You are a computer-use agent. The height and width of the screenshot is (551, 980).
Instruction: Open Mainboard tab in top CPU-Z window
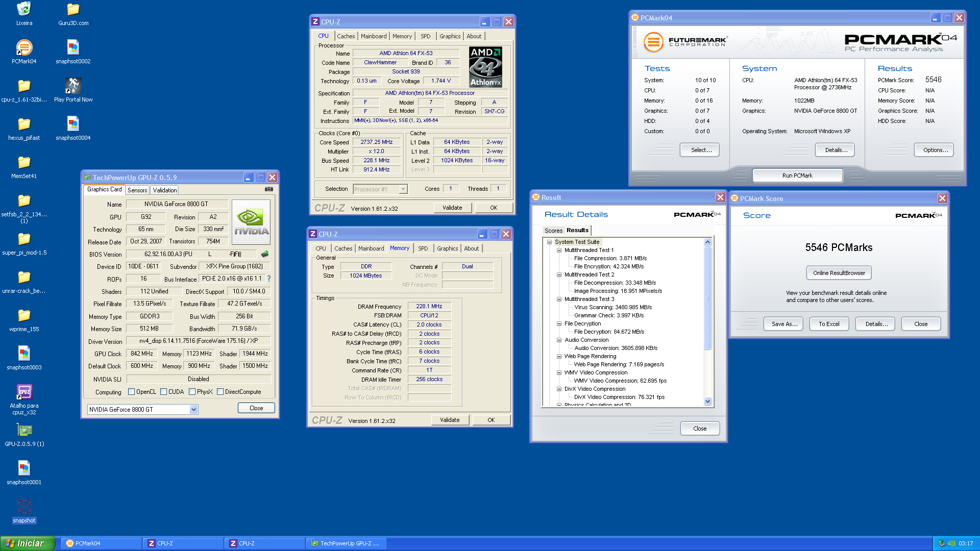pos(374,36)
